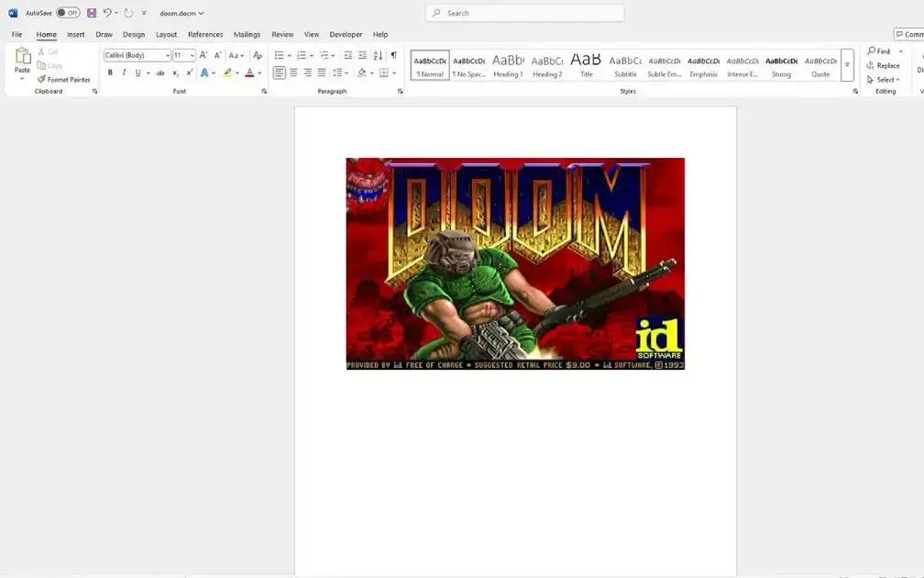924x578 pixels.
Task: Open doom.docm file name dropdown
Action: (x=181, y=13)
